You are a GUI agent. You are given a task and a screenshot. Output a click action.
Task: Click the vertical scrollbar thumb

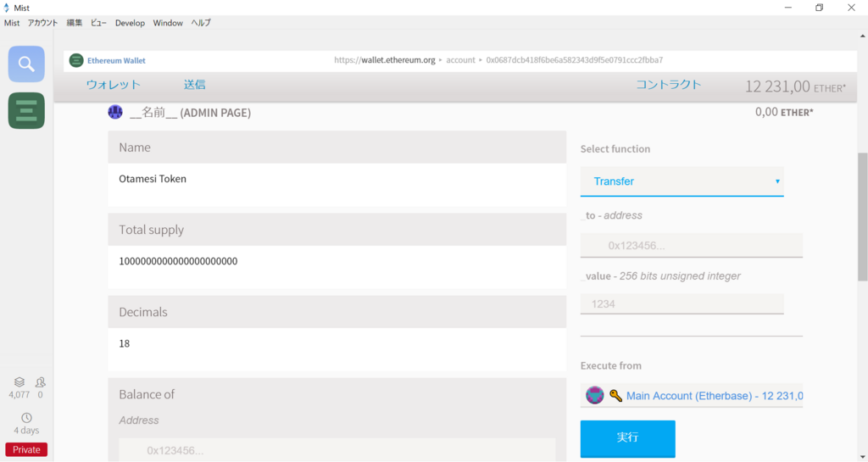point(862,218)
